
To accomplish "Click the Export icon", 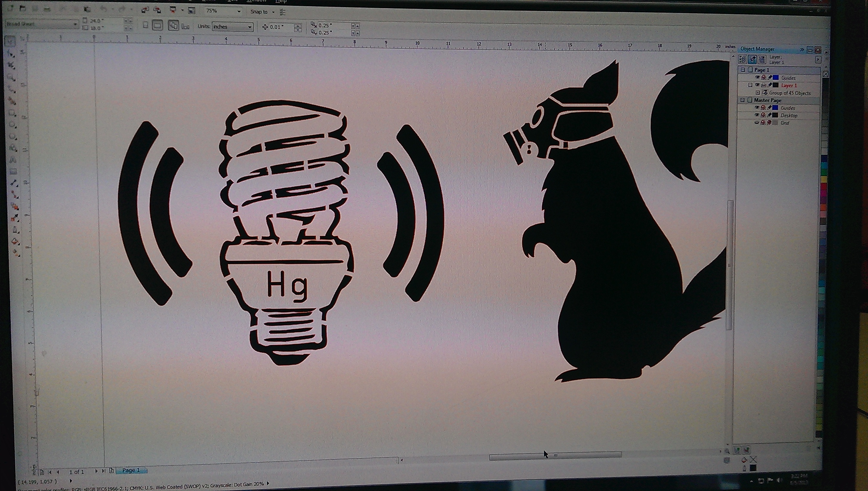I will click(x=157, y=10).
